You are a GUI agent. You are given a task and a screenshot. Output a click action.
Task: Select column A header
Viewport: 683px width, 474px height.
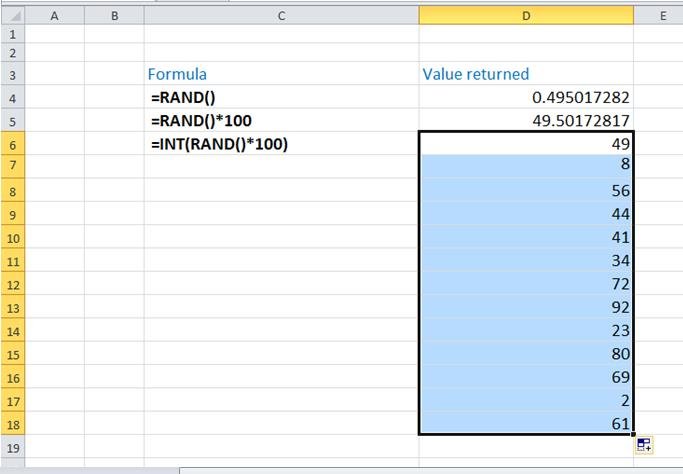(53, 15)
